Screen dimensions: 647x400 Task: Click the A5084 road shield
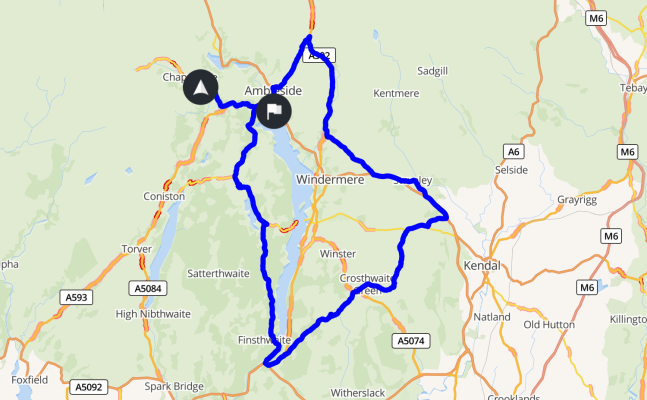(x=148, y=288)
